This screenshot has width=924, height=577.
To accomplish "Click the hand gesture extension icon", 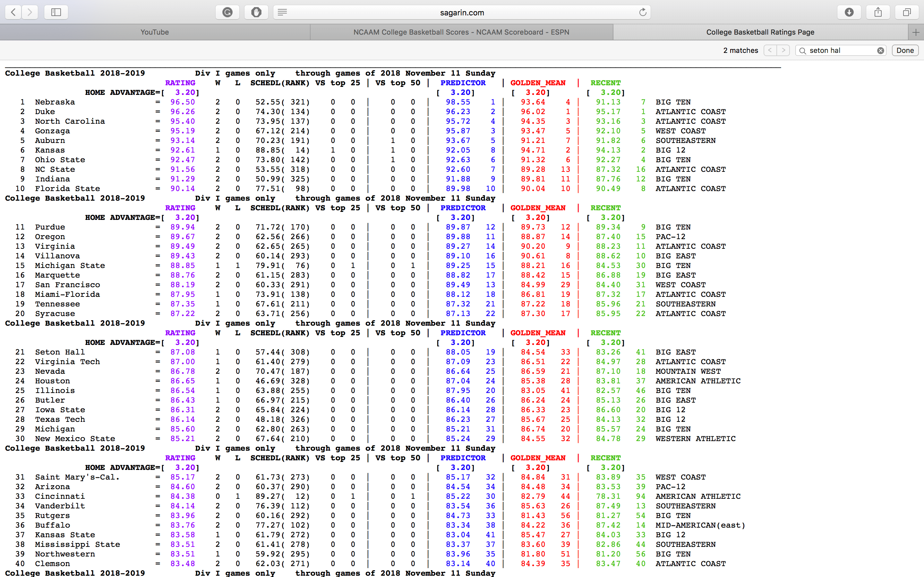I will point(256,12).
